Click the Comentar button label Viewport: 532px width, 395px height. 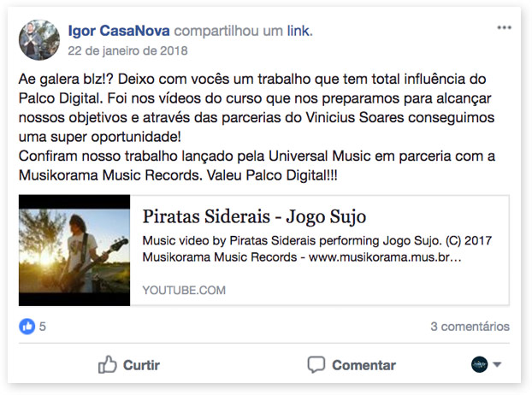[364, 365]
